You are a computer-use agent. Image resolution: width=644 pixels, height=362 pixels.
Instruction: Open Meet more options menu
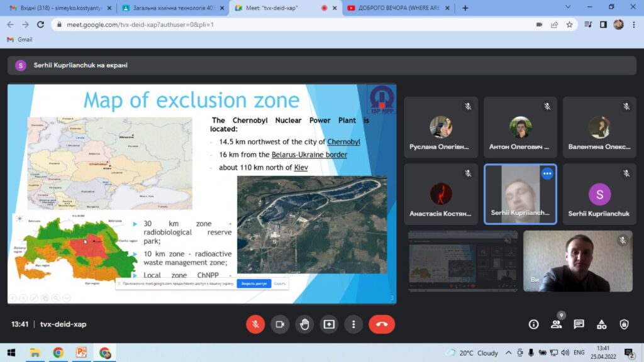[x=353, y=324]
